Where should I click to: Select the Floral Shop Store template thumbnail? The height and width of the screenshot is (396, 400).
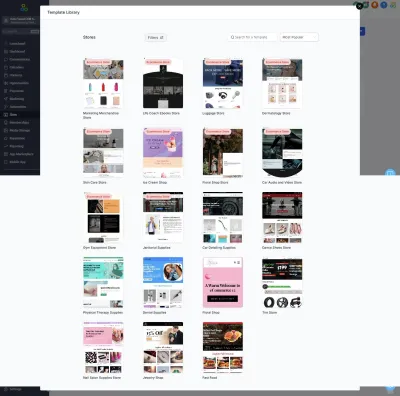[x=223, y=153]
